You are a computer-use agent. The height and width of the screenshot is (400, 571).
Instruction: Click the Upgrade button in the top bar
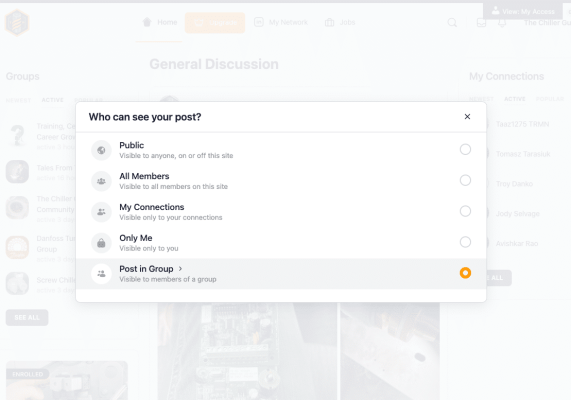(215, 23)
